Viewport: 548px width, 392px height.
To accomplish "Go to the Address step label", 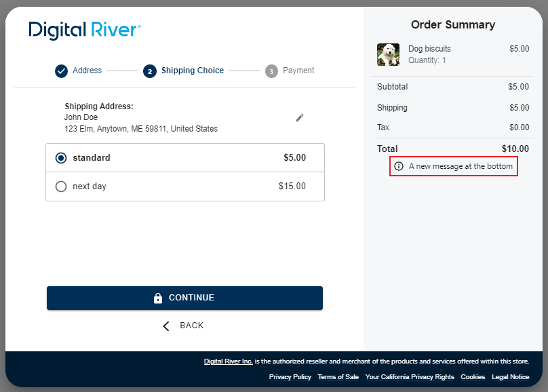I will click(x=87, y=71).
